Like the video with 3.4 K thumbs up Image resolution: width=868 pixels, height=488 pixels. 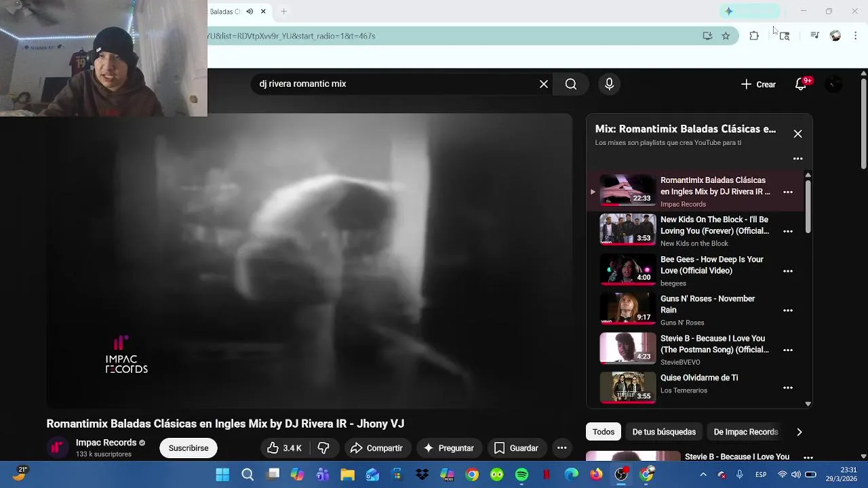284,448
